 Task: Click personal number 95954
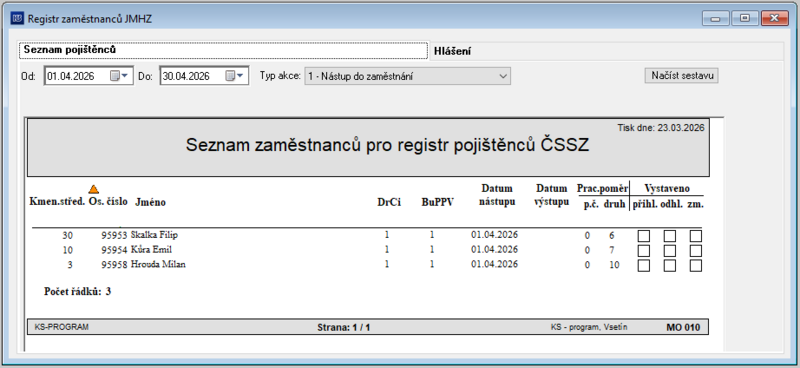point(114,250)
